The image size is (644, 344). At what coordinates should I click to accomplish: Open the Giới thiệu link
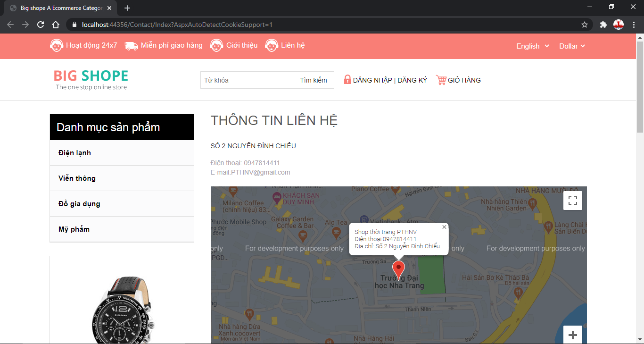click(242, 45)
